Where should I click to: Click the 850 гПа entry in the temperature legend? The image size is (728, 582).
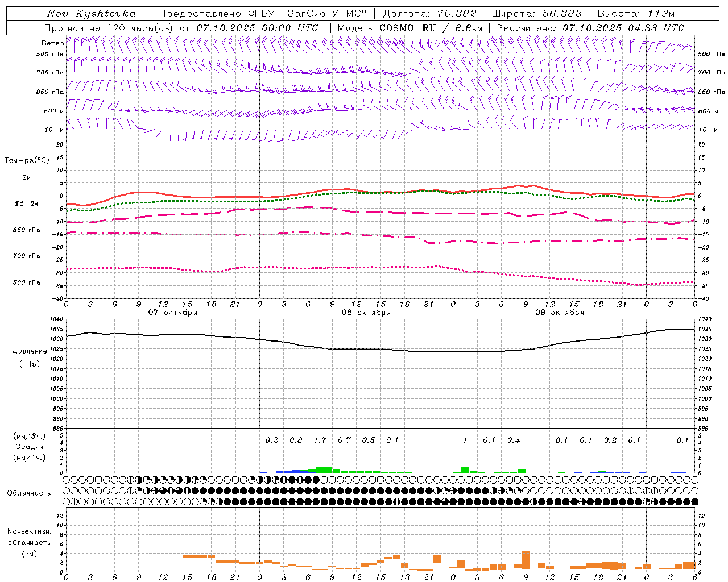pyautogui.click(x=27, y=230)
